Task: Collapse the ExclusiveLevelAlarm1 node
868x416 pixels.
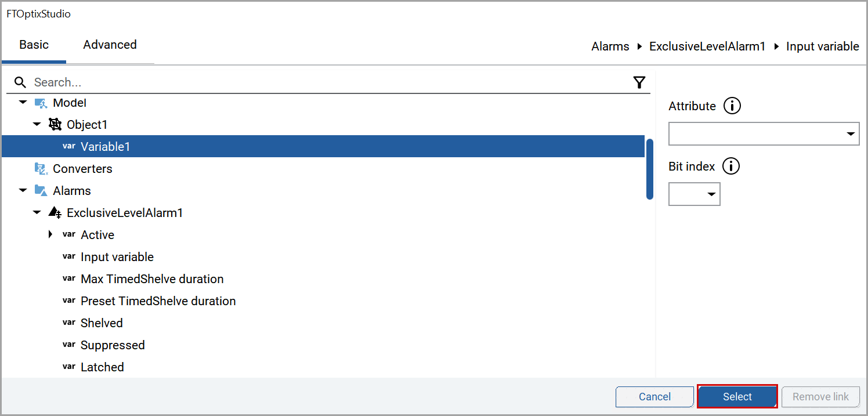Action: [x=37, y=212]
